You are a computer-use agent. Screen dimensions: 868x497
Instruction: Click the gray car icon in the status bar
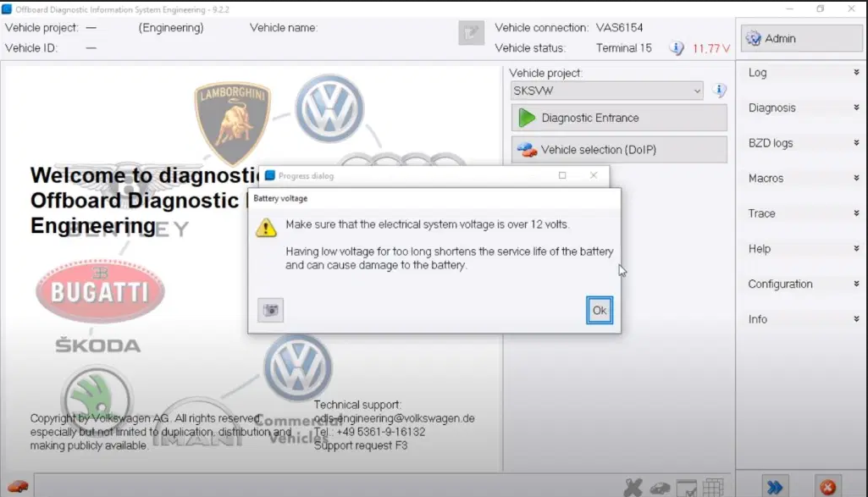point(660,489)
